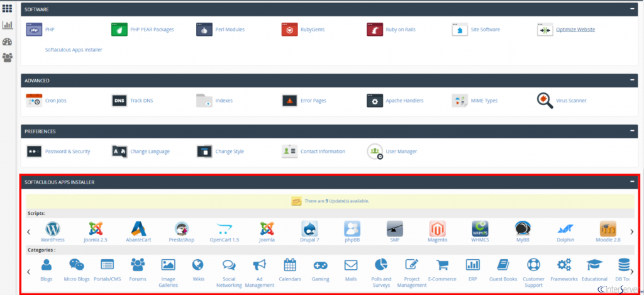This screenshot has height=295, width=644.
Task: Open the Cron Jobs icon
Action: pos(34,100)
